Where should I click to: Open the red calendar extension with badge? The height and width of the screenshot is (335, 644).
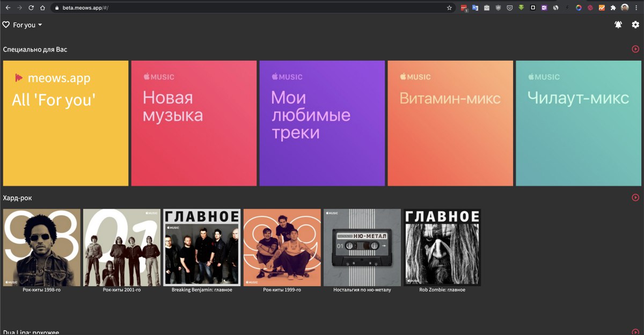464,8
